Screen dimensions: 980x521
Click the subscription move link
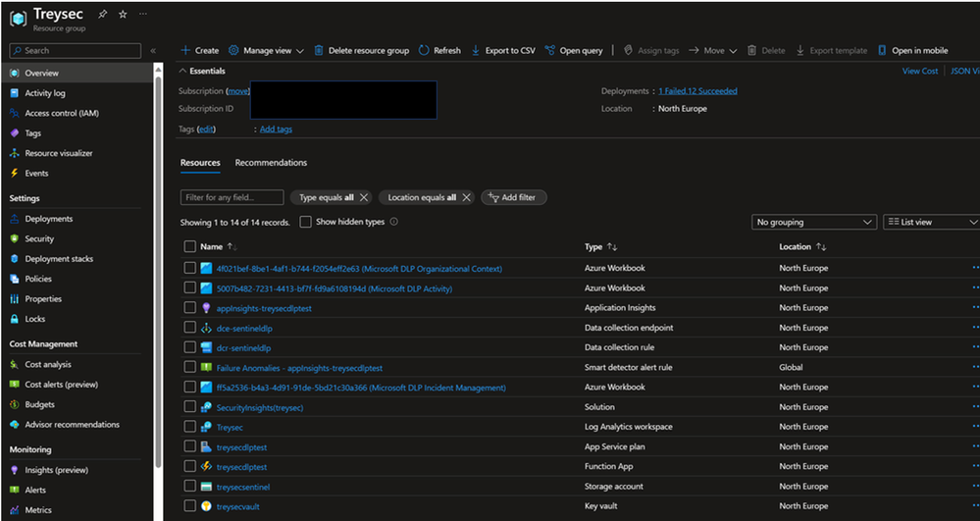[237, 91]
